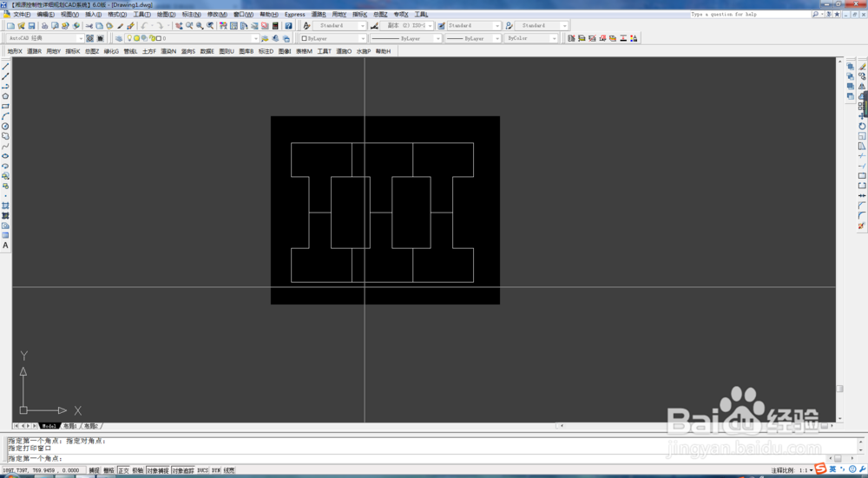
Task: Toggle DYN dynamic input
Action: [216, 471]
